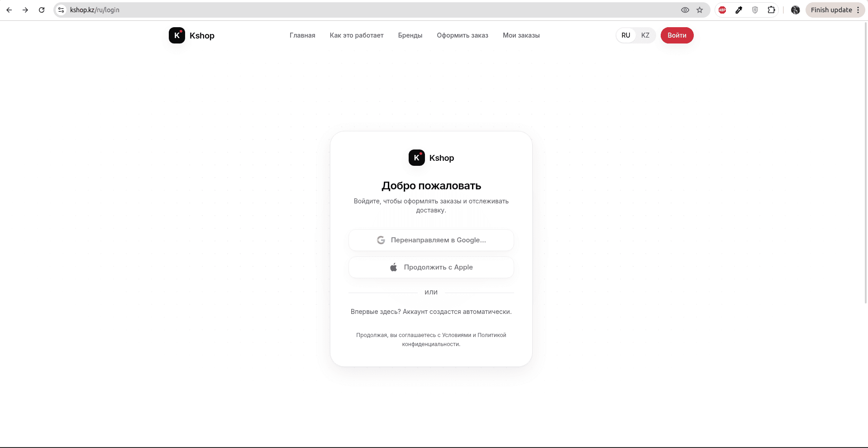Open site information icon in address bar

(61, 10)
